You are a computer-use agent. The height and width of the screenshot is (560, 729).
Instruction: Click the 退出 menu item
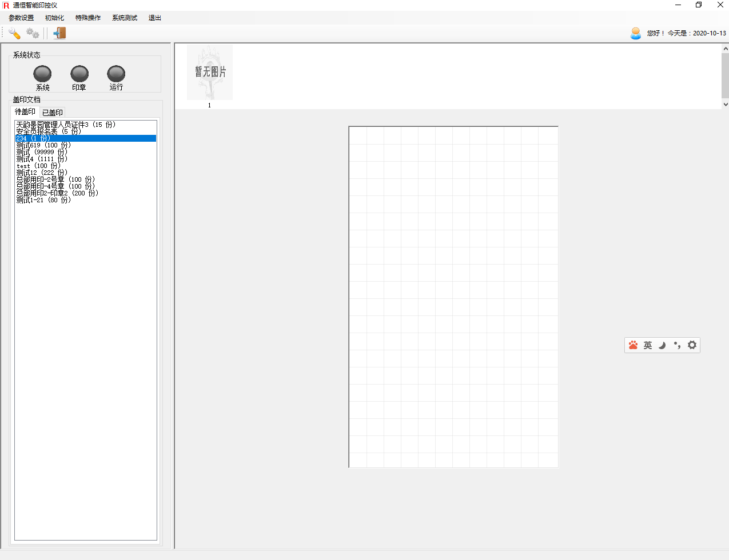pyautogui.click(x=155, y=18)
